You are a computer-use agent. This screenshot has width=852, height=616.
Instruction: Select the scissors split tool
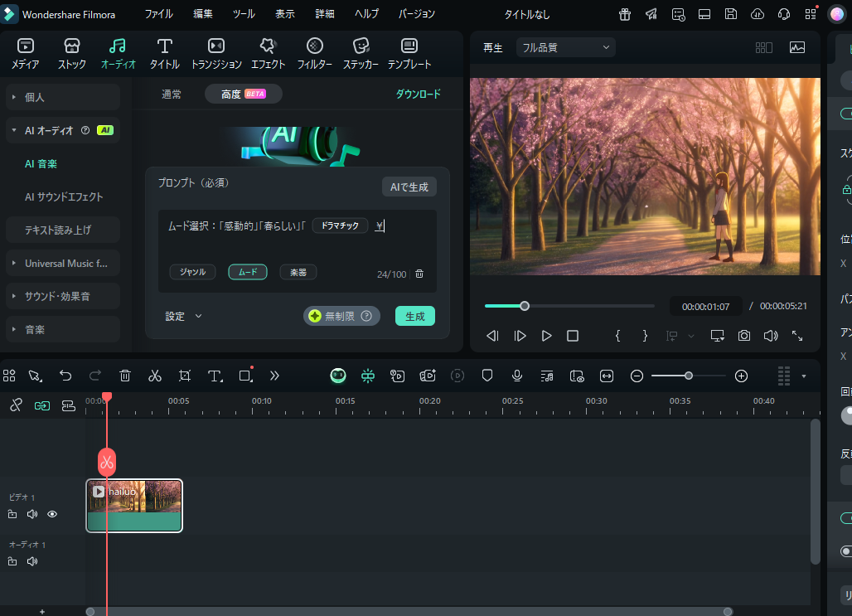click(155, 376)
